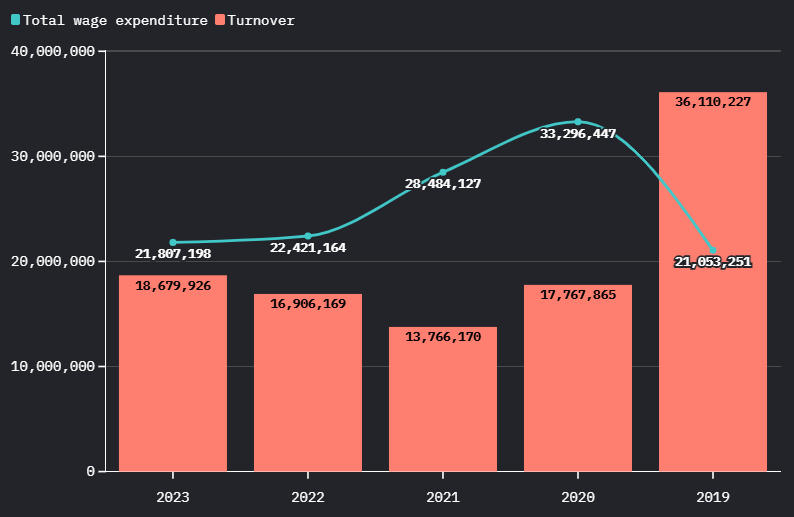The height and width of the screenshot is (517, 794).
Task: Select the 2023 Turnover bar
Action: point(173,380)
